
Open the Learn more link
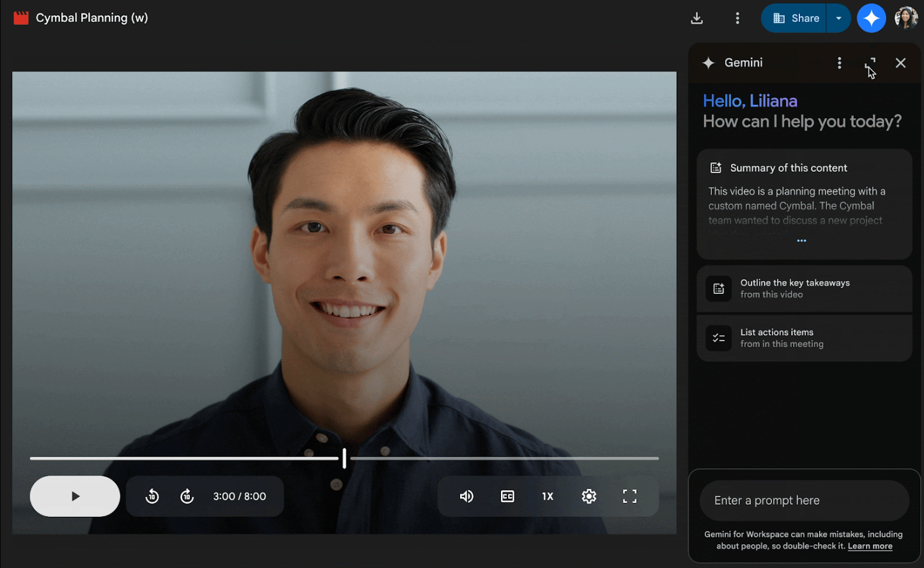870,546
